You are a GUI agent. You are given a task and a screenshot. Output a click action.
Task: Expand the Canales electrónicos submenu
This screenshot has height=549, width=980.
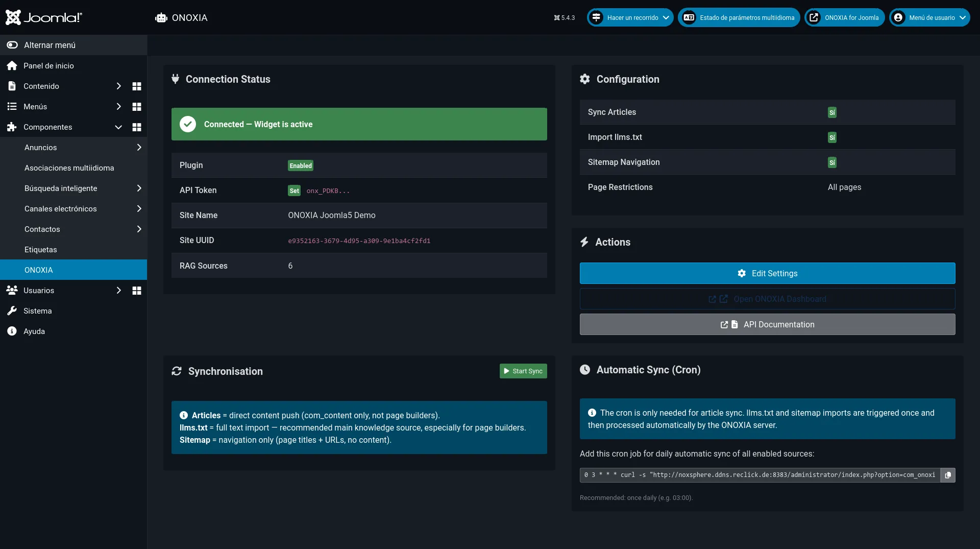coord(139,208)
